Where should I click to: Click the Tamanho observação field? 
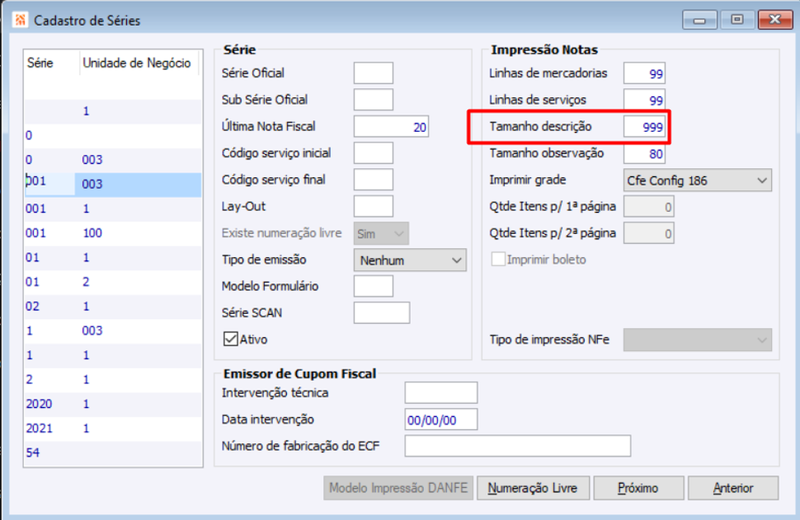pyautogui.click(x=644, y=154)
